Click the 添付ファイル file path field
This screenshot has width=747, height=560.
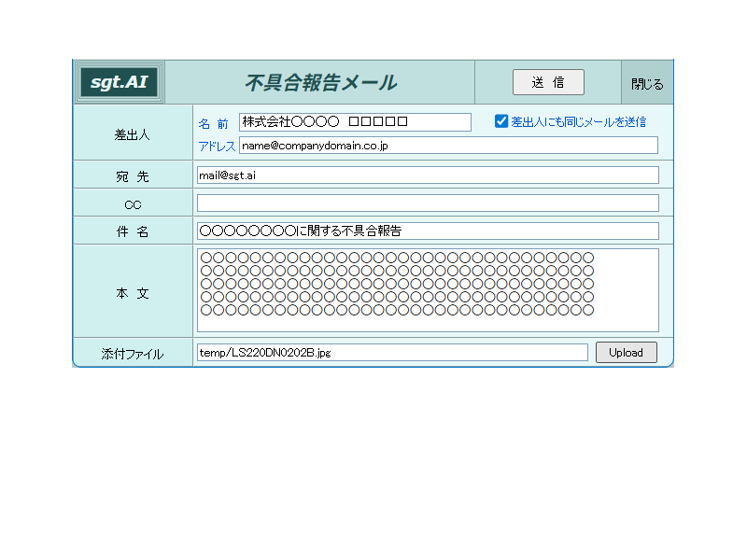tap(392, 353)
